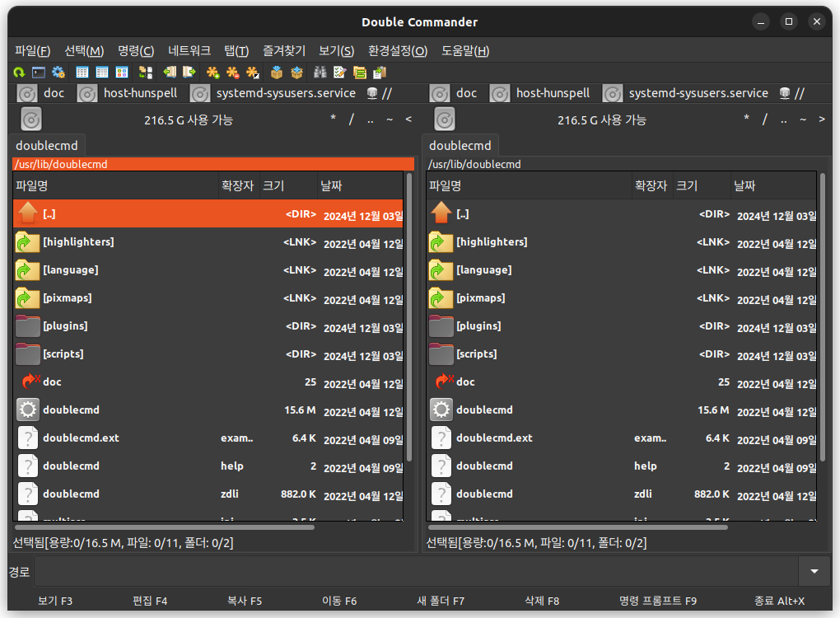The image size is (840, 618).
Task: Click the right panel parent .. button
Action: 784,119
